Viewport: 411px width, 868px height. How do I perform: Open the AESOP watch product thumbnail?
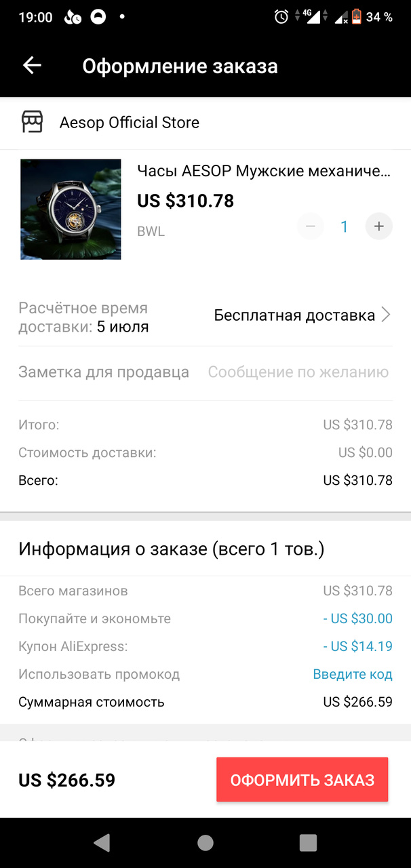click(x=71, y=209)
